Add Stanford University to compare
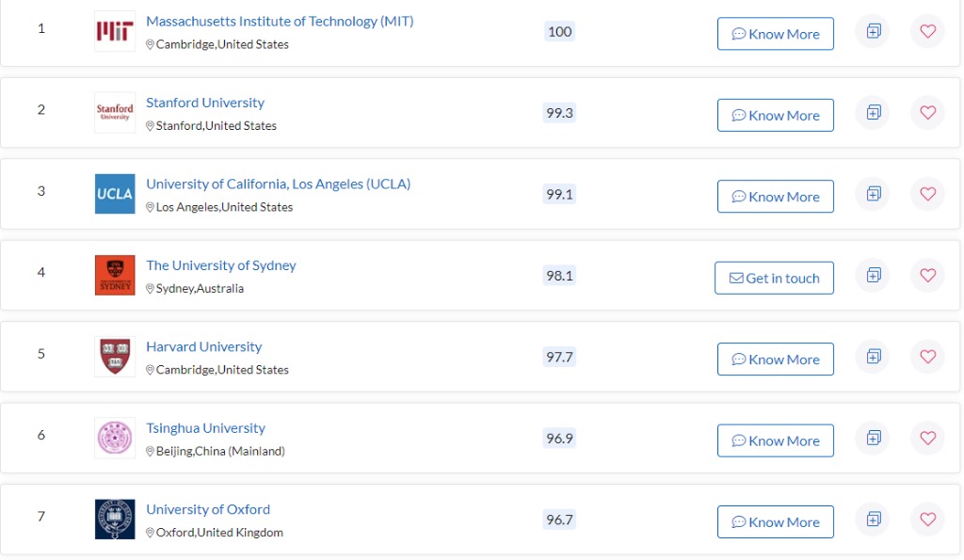Image resolution: width=964 pixels, height=560 pixels. (x=873, y=113)
